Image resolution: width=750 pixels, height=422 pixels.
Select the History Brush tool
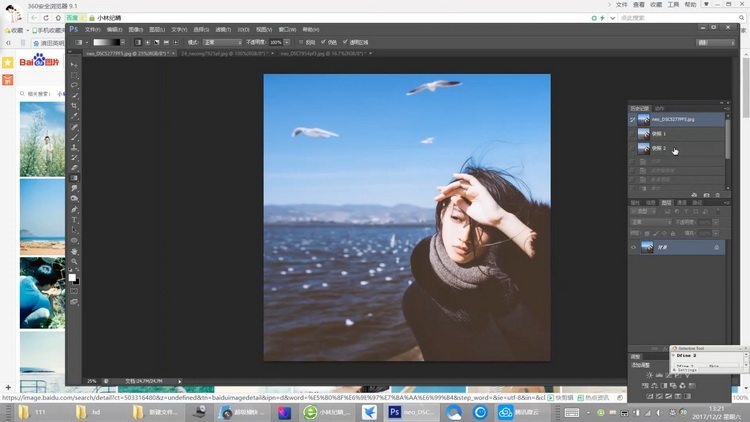point(74,157)
